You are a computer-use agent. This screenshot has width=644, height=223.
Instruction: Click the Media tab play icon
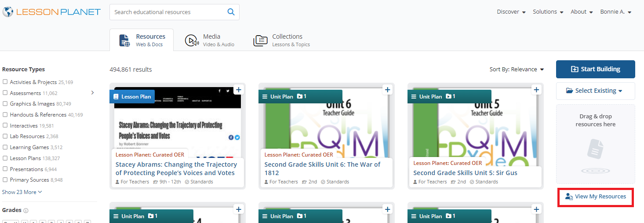(x=192, y=40)
